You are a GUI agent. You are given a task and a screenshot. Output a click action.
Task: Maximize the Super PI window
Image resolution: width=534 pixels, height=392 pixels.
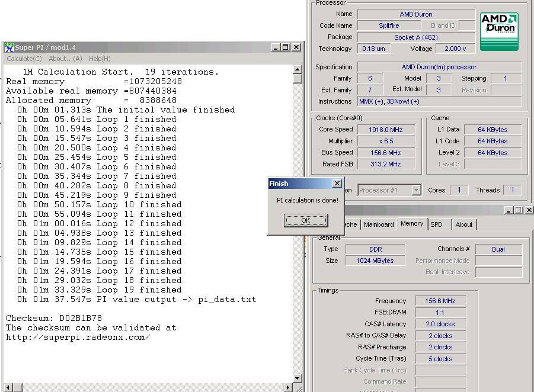pyautogui.click(x=286, y=47)
